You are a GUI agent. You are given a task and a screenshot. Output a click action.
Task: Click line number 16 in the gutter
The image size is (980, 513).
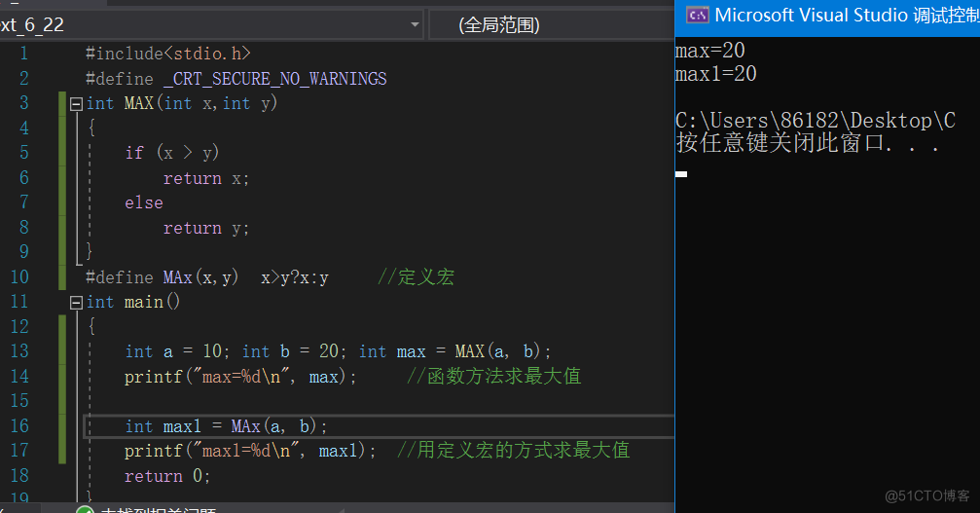19,425
